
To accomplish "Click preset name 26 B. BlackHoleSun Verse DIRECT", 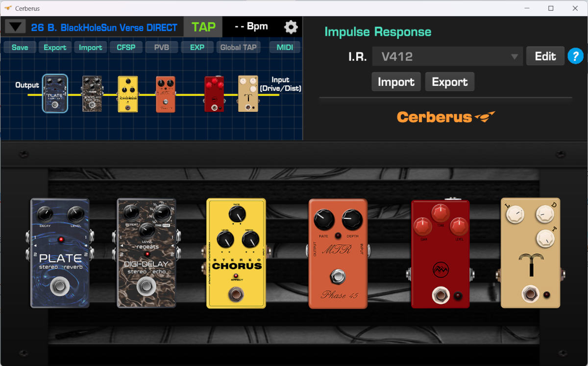I will coord(104,27).
